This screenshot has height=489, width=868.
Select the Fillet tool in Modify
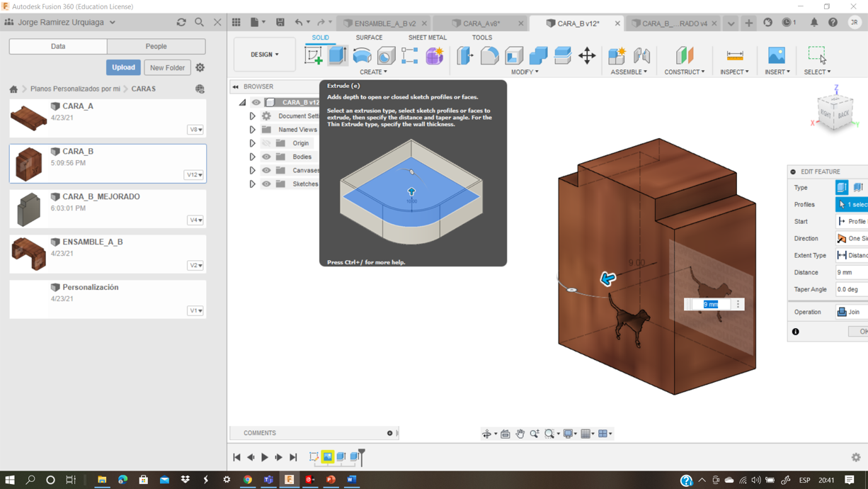point(489,55)
